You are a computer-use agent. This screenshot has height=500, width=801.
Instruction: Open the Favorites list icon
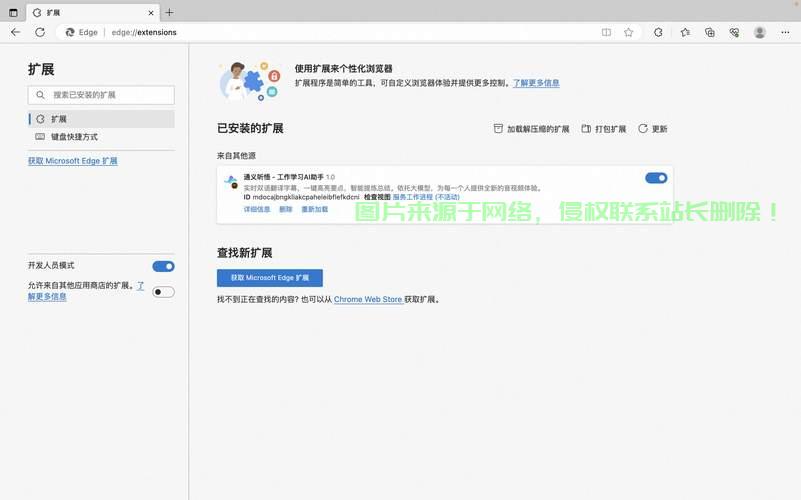[x=685, y=32]
